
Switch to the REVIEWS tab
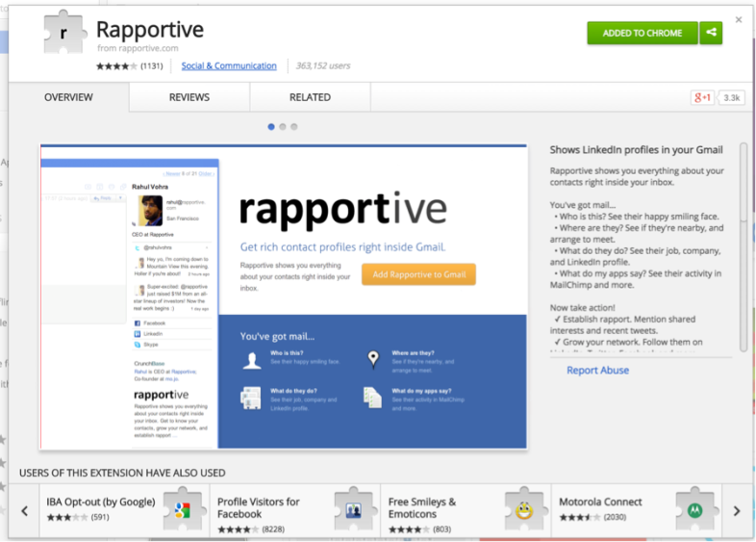pyautogui.click(x=189, y=97)
